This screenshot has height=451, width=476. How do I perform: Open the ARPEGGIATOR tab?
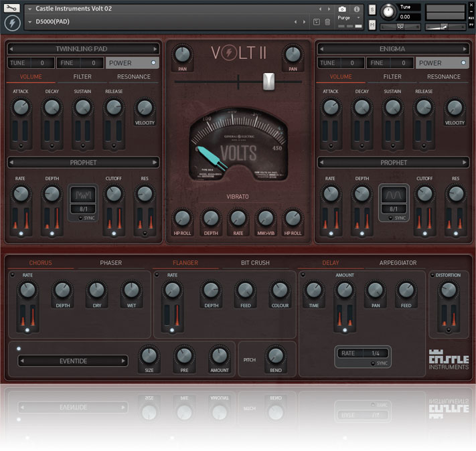tap(398, 263)
